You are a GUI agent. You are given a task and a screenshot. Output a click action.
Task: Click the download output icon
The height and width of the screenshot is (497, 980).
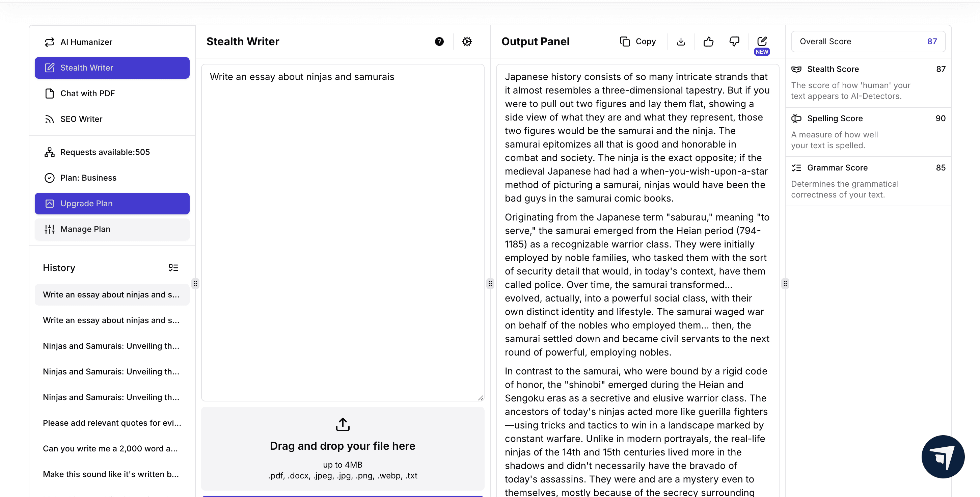point(681,42)
